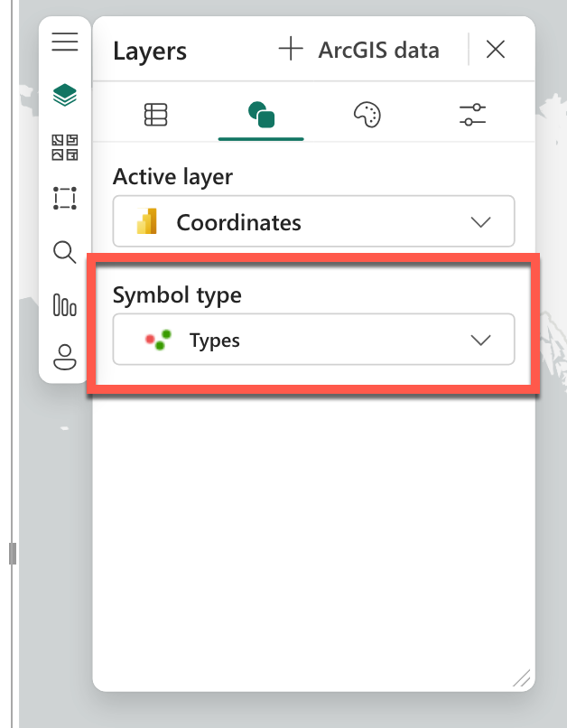The image size is (567, 728).
Task: Click Add ArcGIS data
Action: click(359, 50)
